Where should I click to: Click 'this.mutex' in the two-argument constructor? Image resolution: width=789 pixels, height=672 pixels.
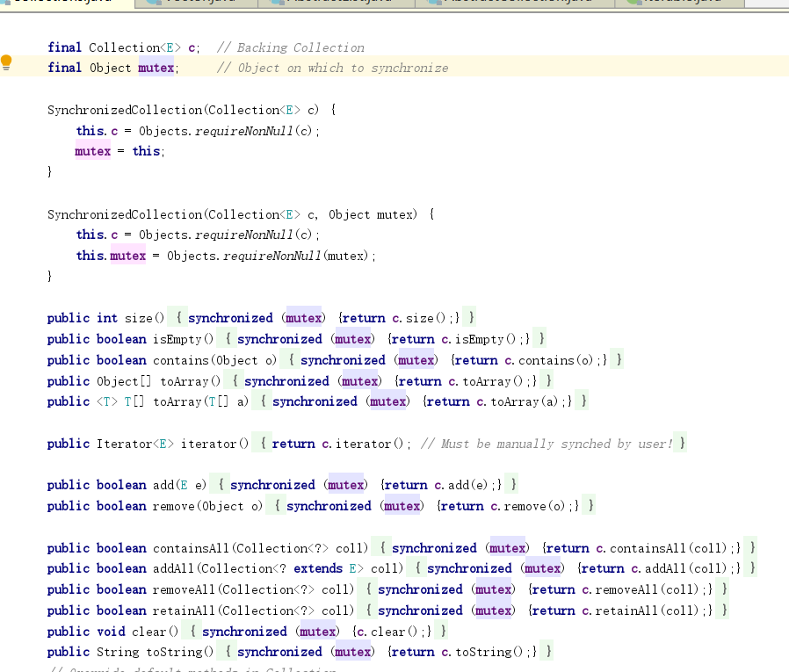(111, 256)
